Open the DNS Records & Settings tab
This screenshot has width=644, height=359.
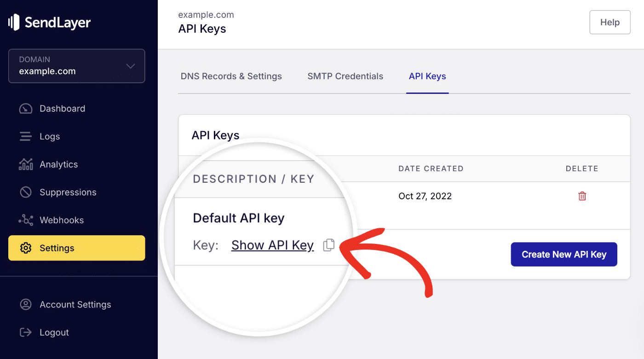(x=231, y=76)
